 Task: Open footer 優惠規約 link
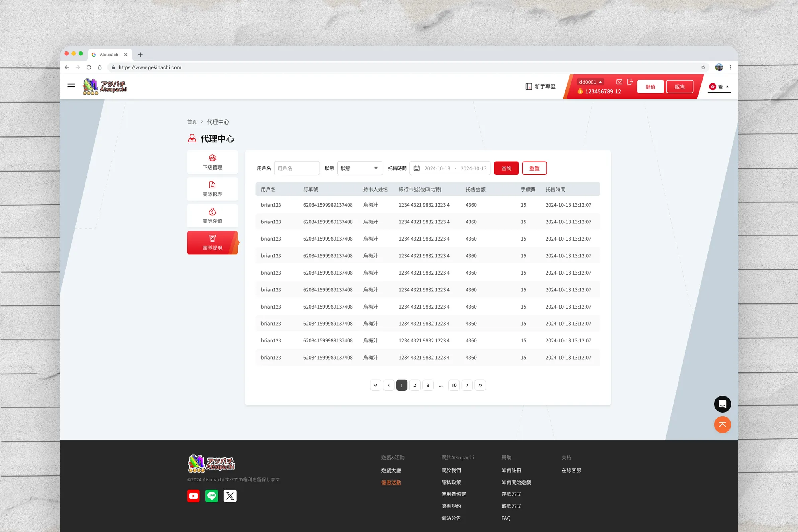pos(451,506)
